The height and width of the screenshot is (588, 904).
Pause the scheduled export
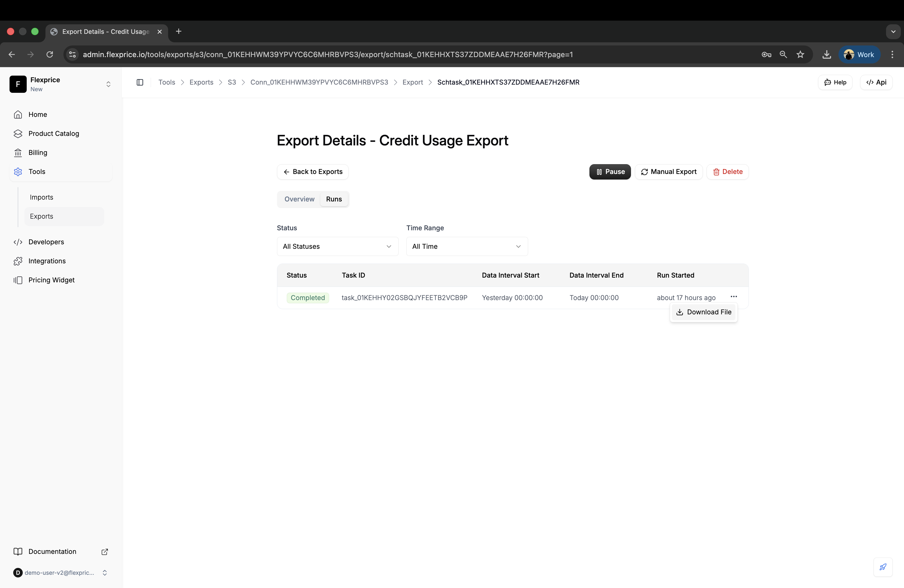(610, 172)
